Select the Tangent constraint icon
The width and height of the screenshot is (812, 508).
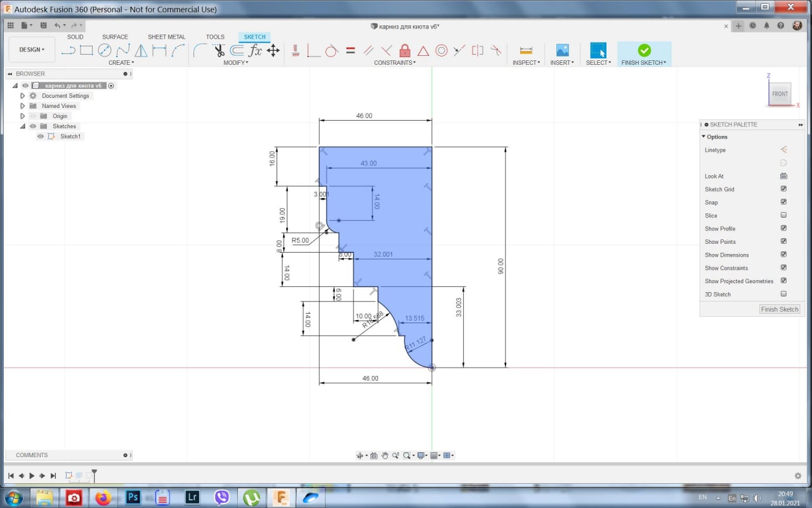click(331, 51)
